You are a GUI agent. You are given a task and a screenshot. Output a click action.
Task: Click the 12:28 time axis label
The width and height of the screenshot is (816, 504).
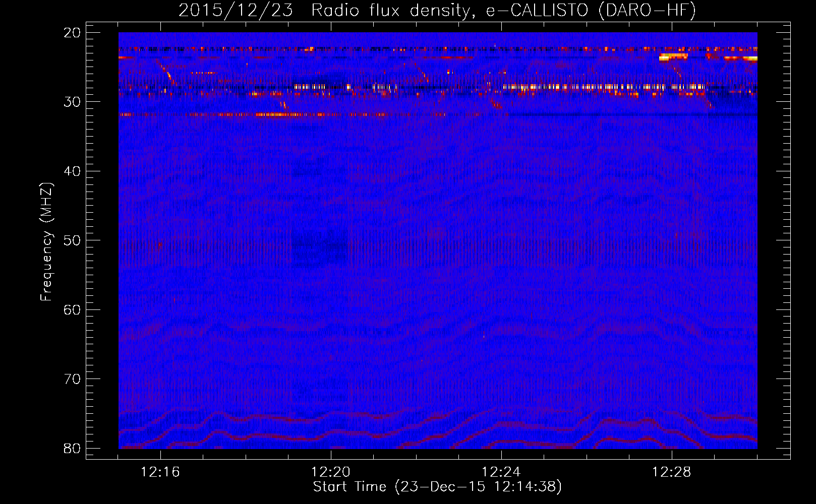point(672,472)
